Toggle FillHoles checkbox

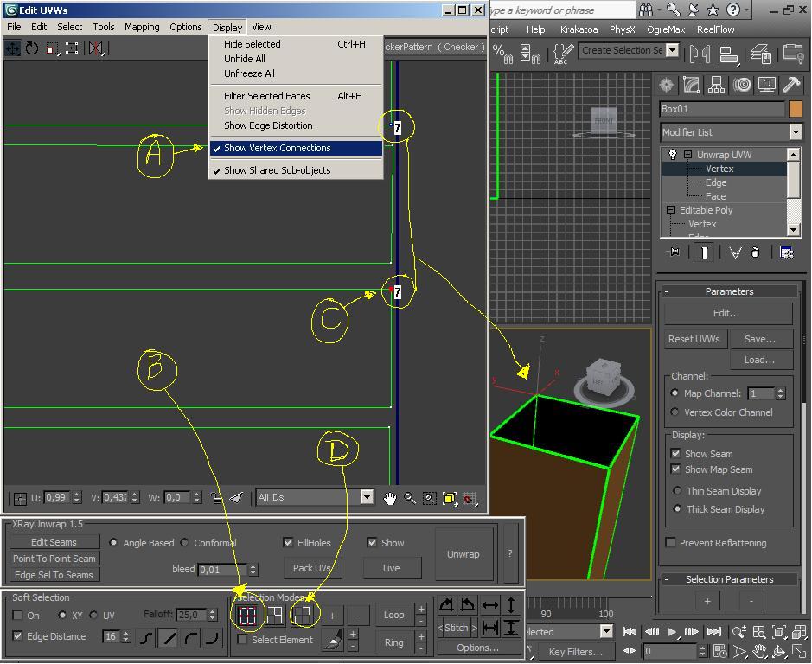pos(288,542)
